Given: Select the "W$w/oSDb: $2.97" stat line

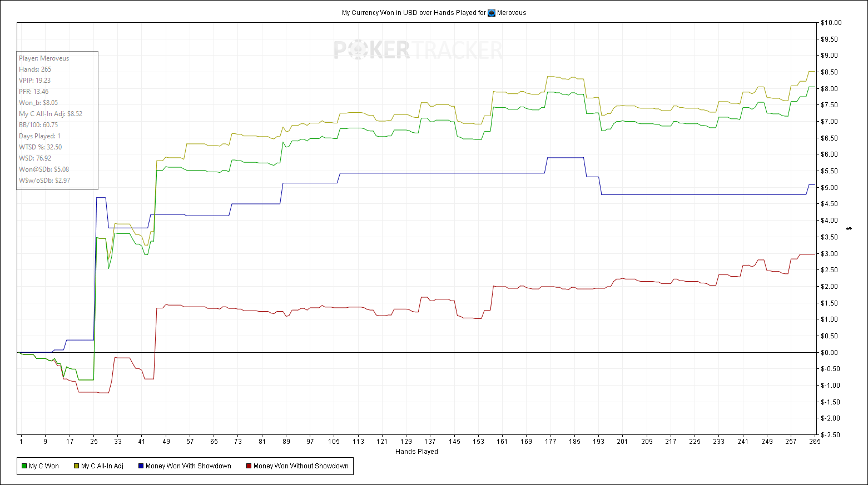Looking at the screenshot, I should 44,181.
